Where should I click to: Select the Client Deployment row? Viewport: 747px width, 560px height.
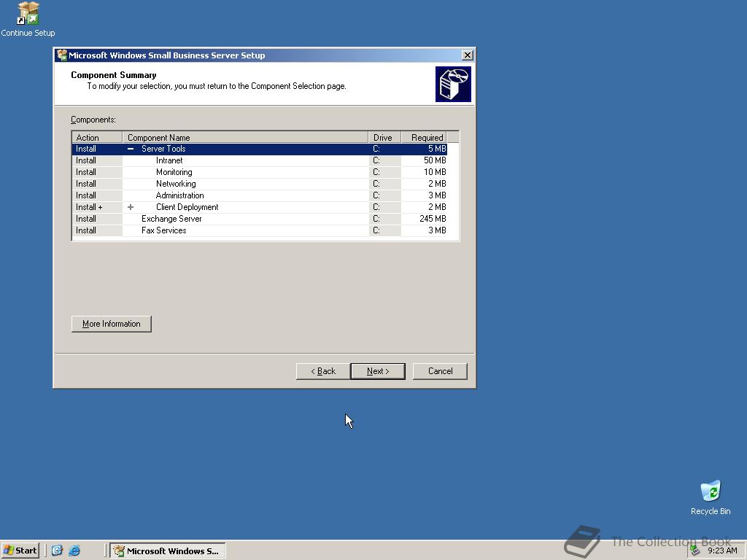[260, 207]
